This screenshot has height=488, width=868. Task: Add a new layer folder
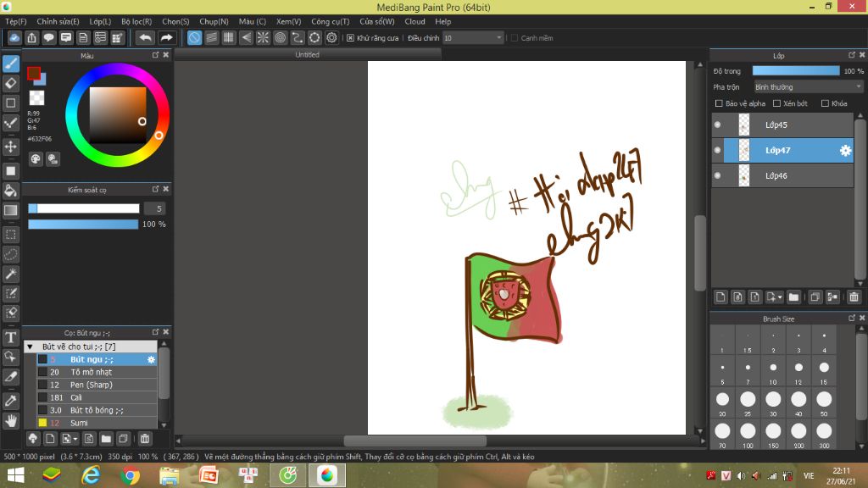(793, 297)
